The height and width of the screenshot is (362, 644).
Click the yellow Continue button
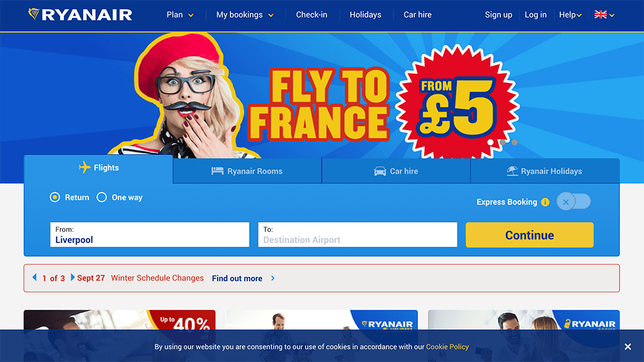point(529,235)
